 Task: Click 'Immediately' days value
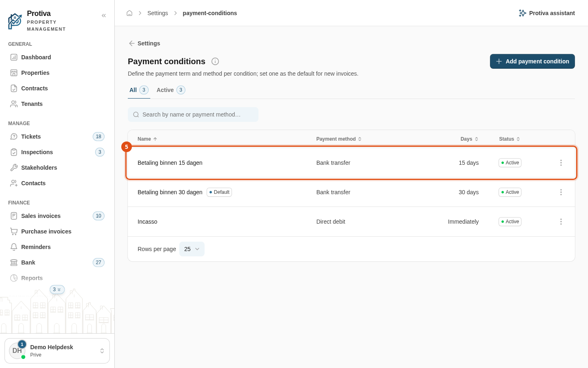pyautogui.click(x=463, y=222)
